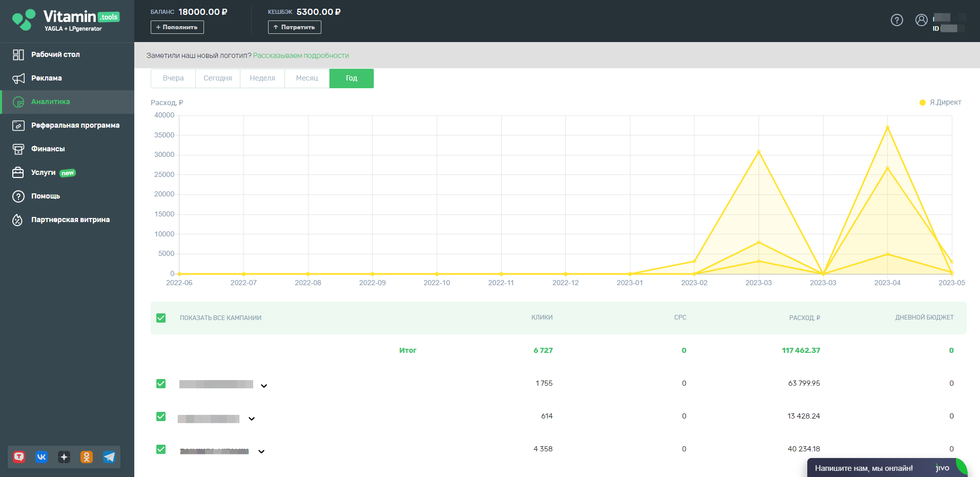Open Партнерская витрина flame icon
The height and width of the screenshot is (477, 980).
[x=18, y=220]
